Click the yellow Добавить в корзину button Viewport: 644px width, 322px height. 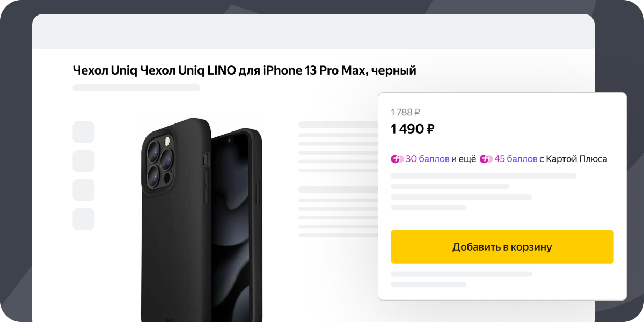coord(502,247)
